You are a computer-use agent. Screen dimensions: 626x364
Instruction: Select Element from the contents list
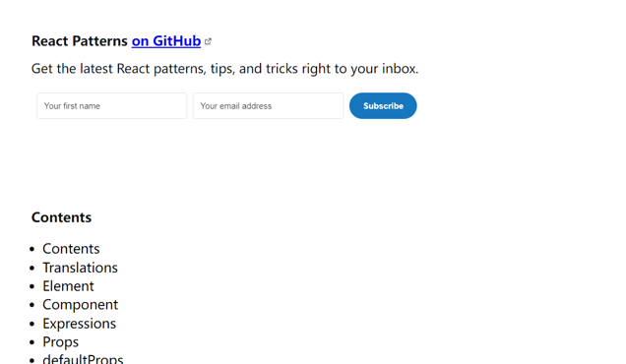click(x=68, y=286)
